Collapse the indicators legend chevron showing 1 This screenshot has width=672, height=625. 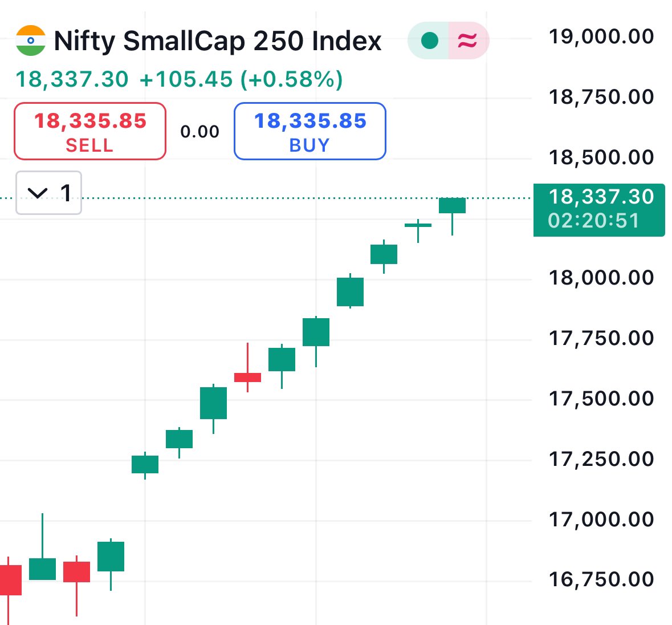(49, 193)
